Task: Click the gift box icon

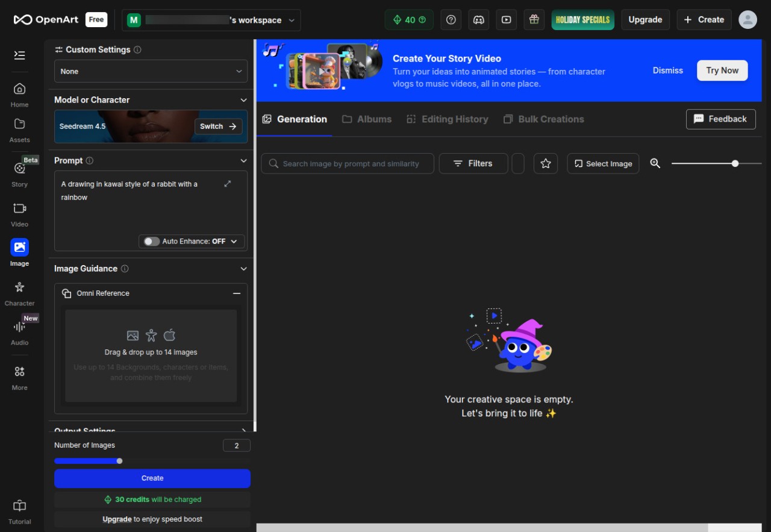Action: pos(534,20)
